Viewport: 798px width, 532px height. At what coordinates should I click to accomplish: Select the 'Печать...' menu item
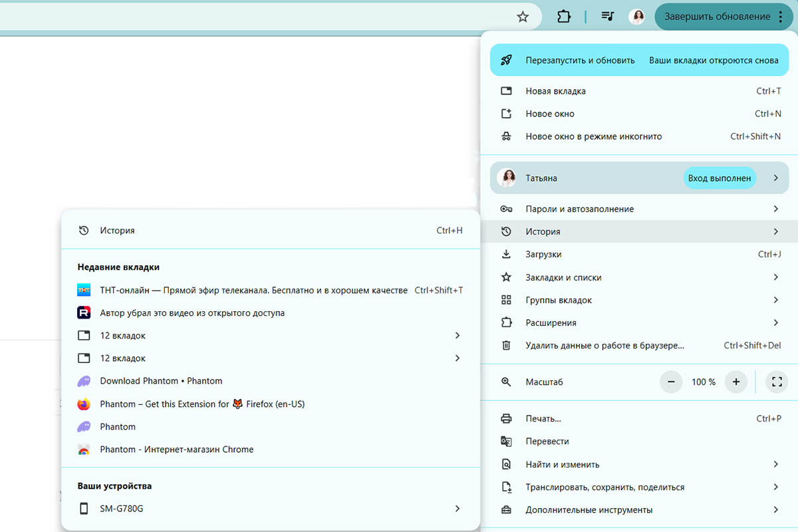coord(639,418)
